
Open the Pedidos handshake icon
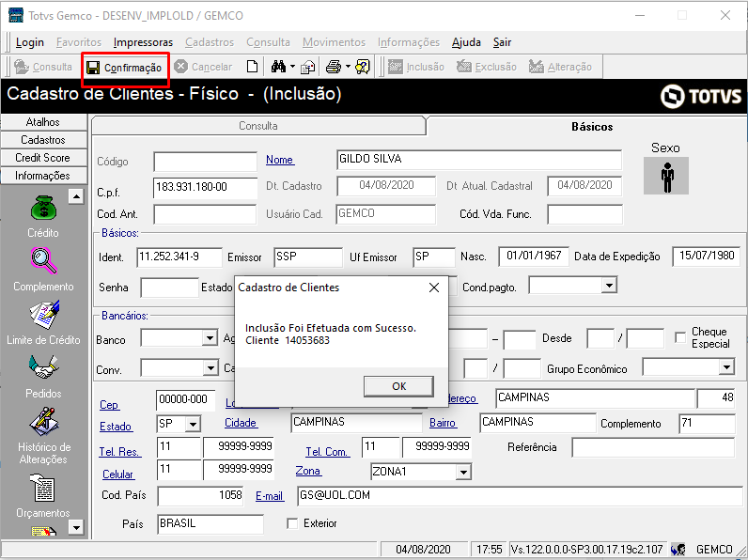43,367
